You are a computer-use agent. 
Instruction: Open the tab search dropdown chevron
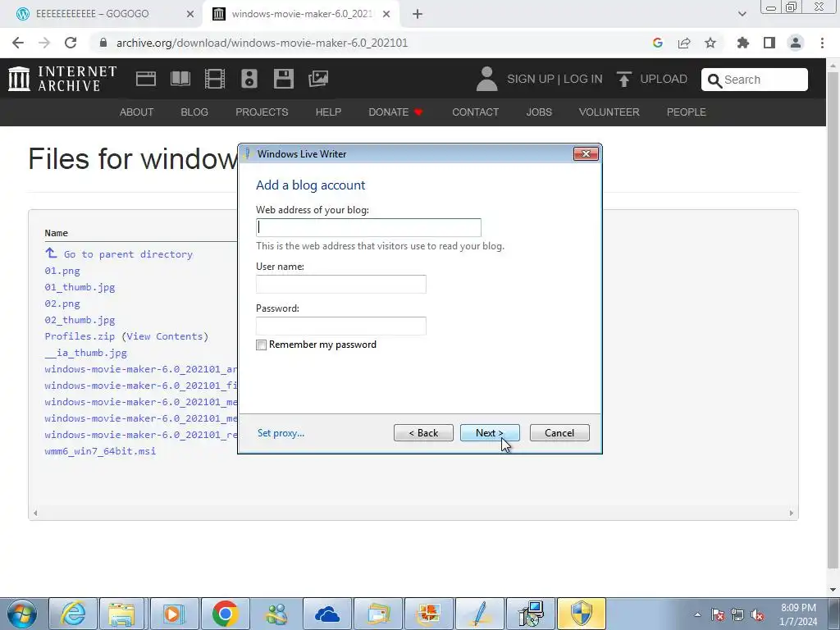tap(742, 14)
